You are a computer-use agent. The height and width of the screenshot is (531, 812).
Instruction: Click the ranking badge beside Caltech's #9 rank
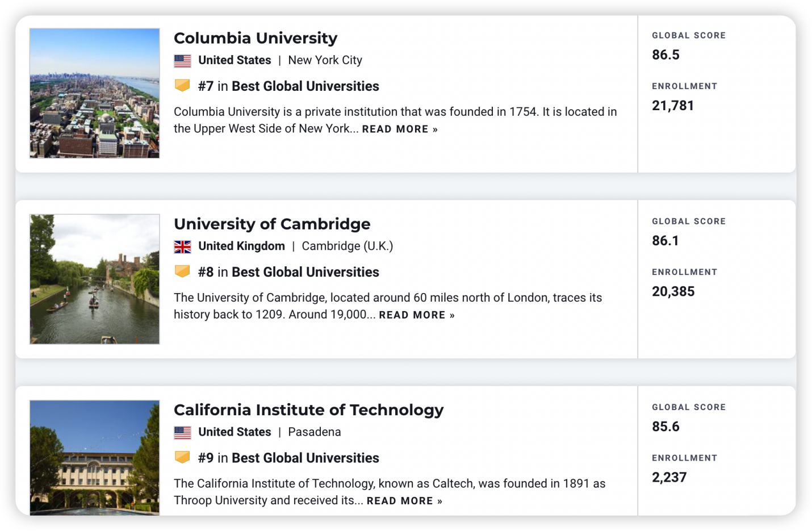click(x=182, y=457)
